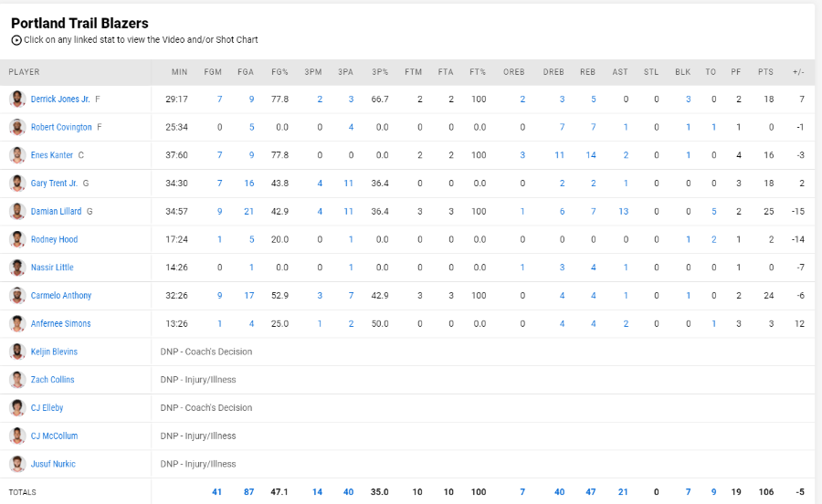Click Damian Lillard's 25 points value
This screenshot has height=504, width=822.
[x=768, y=211]
